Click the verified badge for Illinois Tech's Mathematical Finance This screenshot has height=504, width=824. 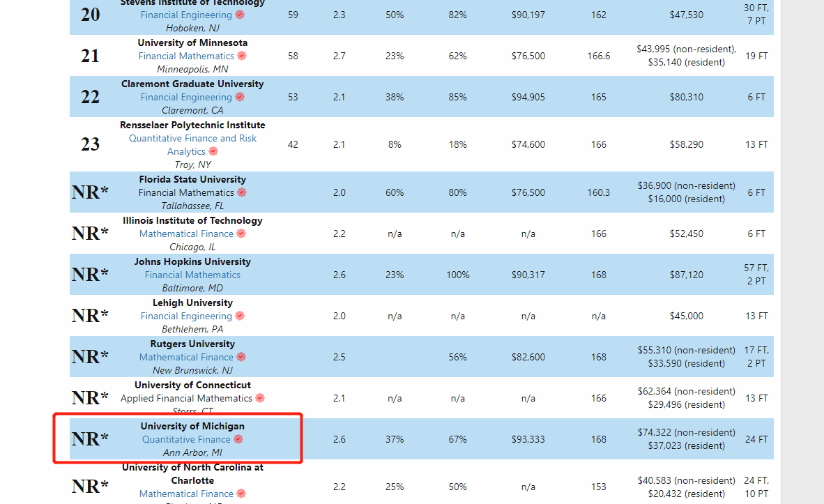click(x=241, y=234)
